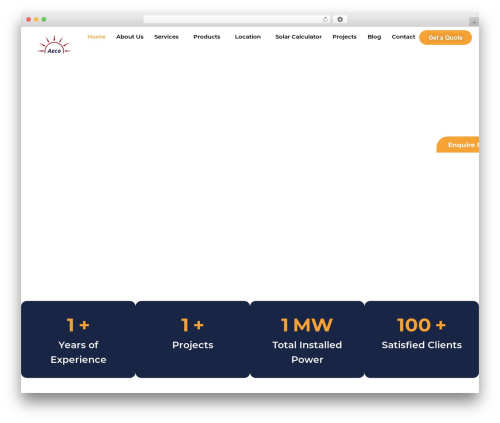Screen dimensions: 500x423
Task: Select Location in the navigation bar
Action: click(248, 37)
